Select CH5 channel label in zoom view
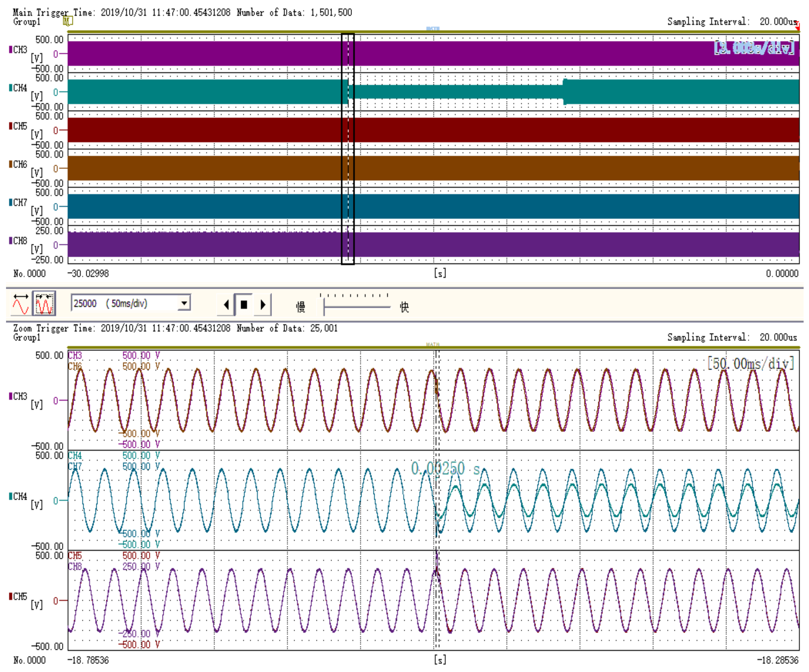The width and height of the screenshot is (809, 672). click(20, 596)
